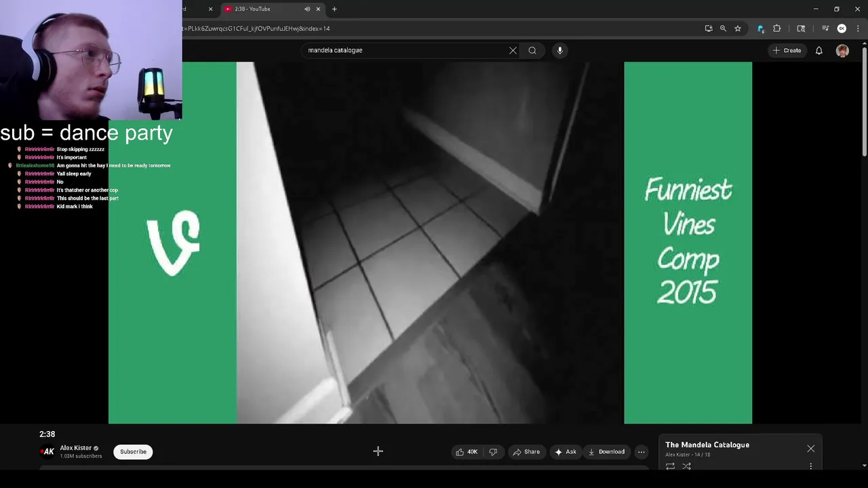Bookmark this page with star icon
868x488 pixels.
pos(738,28)
